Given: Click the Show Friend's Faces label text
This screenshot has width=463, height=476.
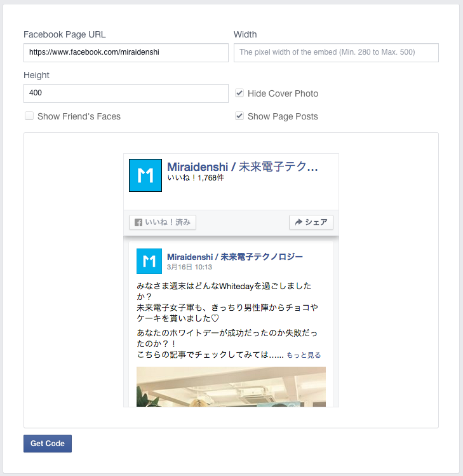Looking at the screenshot, I should pos(79,116).
